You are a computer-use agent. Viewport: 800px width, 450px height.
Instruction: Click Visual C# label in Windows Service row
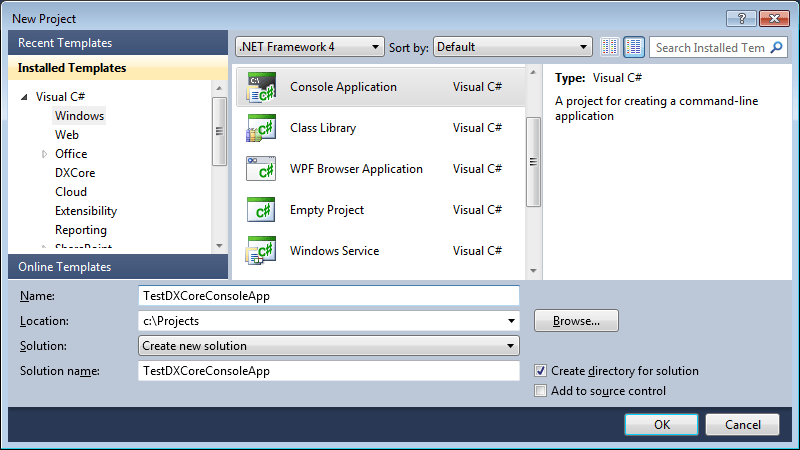coord(477,251)
